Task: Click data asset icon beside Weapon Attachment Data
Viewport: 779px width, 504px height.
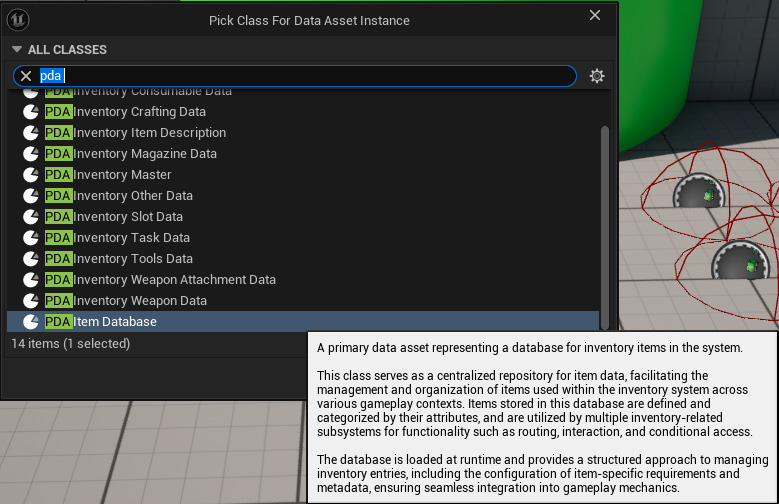Action: tap(31, 279)
